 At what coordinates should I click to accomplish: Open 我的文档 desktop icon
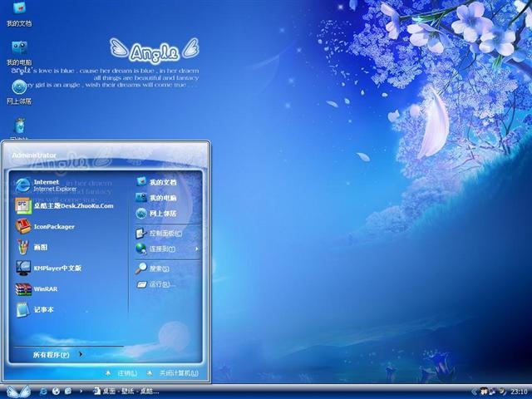(x=18, y=12)
